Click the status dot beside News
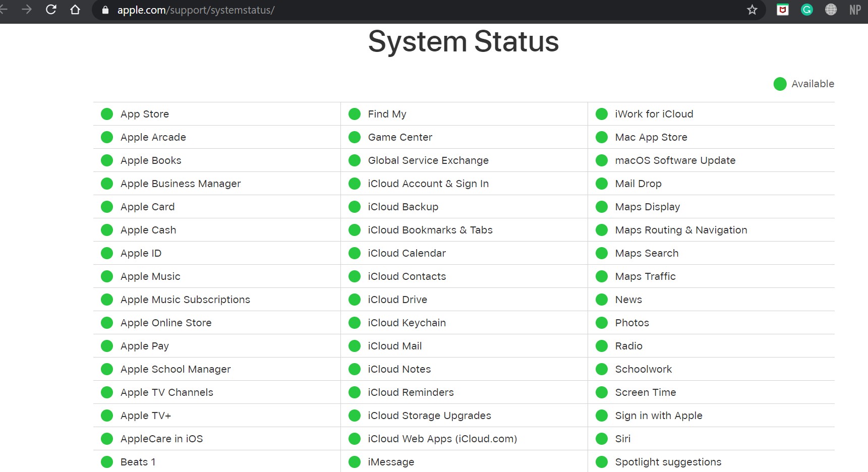Viewport: 868px width, 472px height. 602,300
